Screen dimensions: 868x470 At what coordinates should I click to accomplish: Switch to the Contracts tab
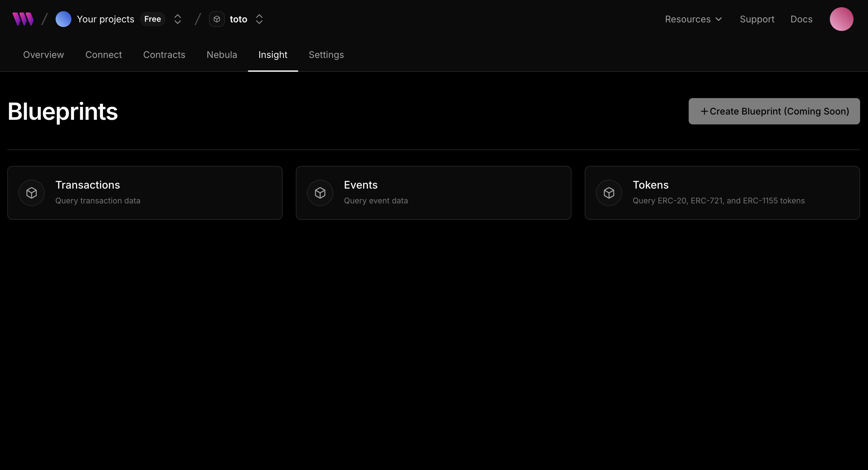point(164,55)
